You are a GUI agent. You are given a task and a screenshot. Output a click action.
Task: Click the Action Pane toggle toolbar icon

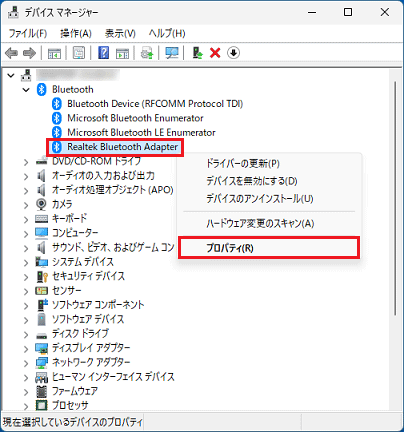point(122,53)
